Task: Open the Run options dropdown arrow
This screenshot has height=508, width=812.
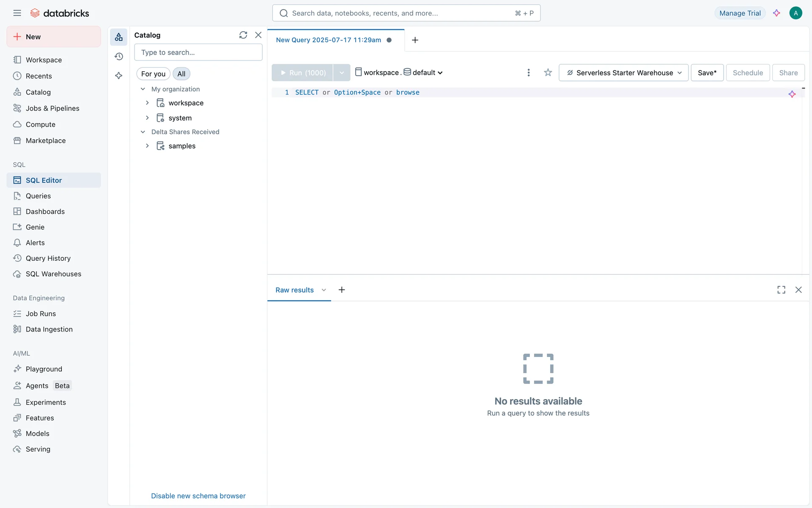Action: pos(342,73)
